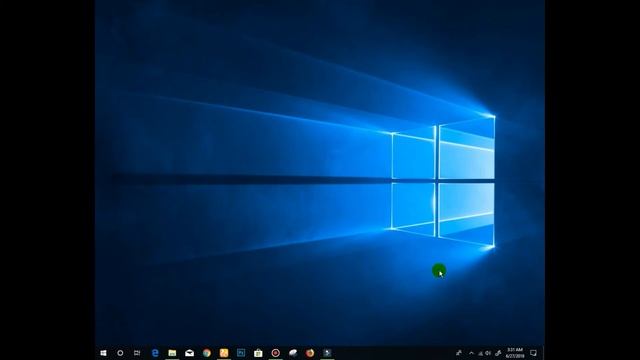Click the Show Desktop sliver

pyautogui.click(x=543, y=353)
